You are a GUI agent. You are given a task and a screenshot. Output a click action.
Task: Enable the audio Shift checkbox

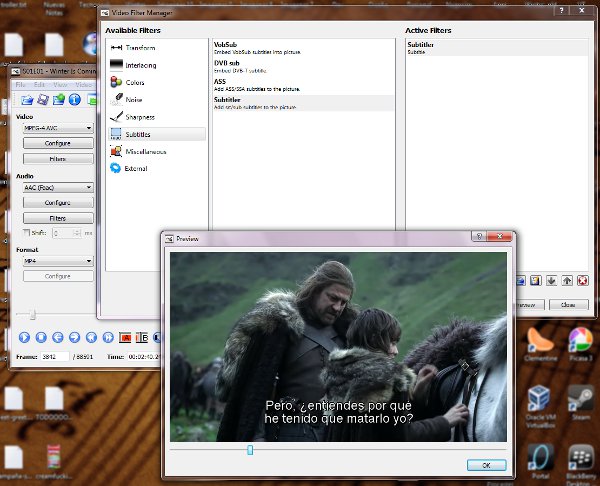point(26,232)
